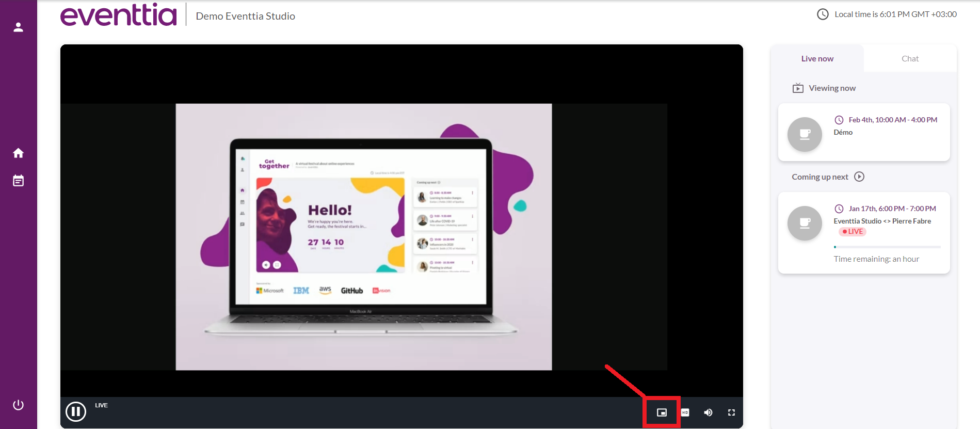Mute the video with the speaker icon

tap(708, 412)
